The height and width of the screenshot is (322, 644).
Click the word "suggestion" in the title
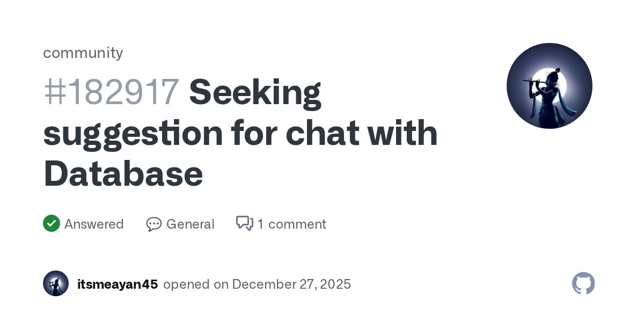coord(133,133)
